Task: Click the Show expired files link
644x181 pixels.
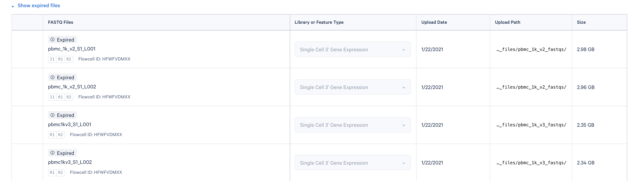Action: point(39,6)
